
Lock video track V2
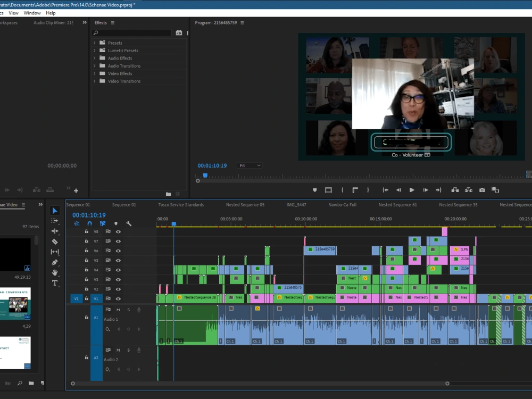coord(87,289)
